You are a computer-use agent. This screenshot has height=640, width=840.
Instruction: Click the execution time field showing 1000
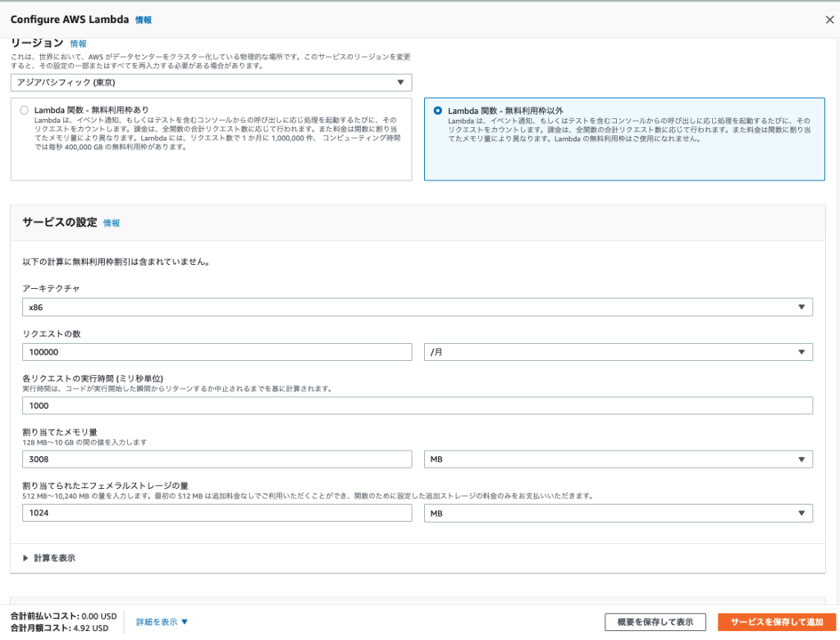tap(418, 406)
